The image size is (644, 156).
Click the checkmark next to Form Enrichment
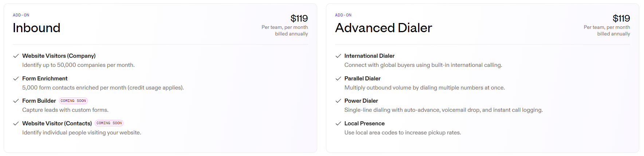pos(16,79)
